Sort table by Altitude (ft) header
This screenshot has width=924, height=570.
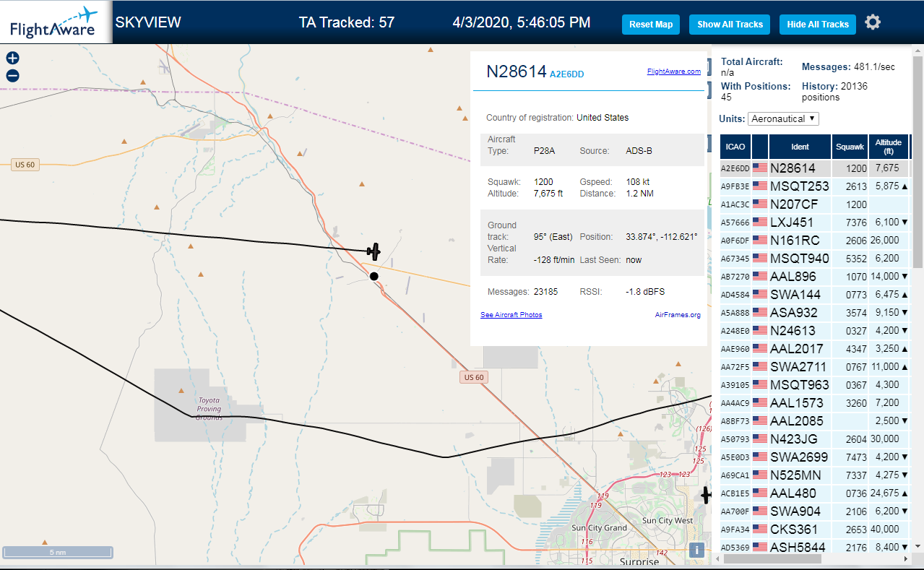[x=889, y=147]
